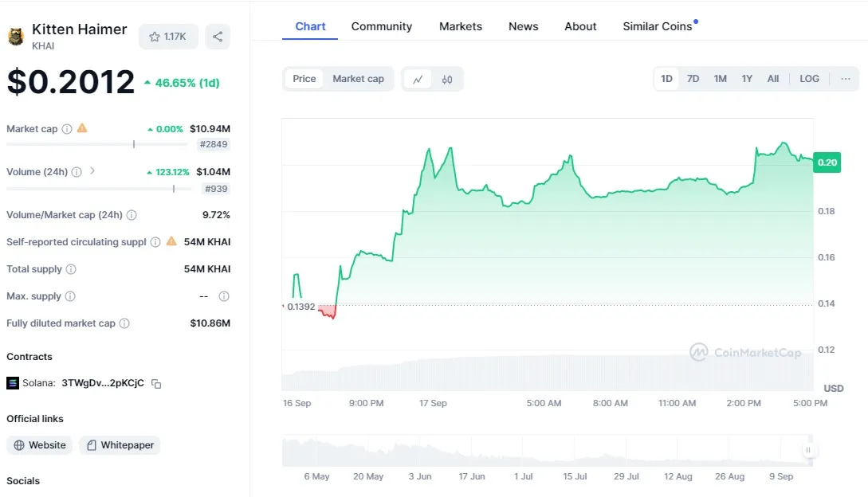Viewport: 868px width, 497px height.
Task: Click the Market cap warning triangle
Action: (82, 128)
